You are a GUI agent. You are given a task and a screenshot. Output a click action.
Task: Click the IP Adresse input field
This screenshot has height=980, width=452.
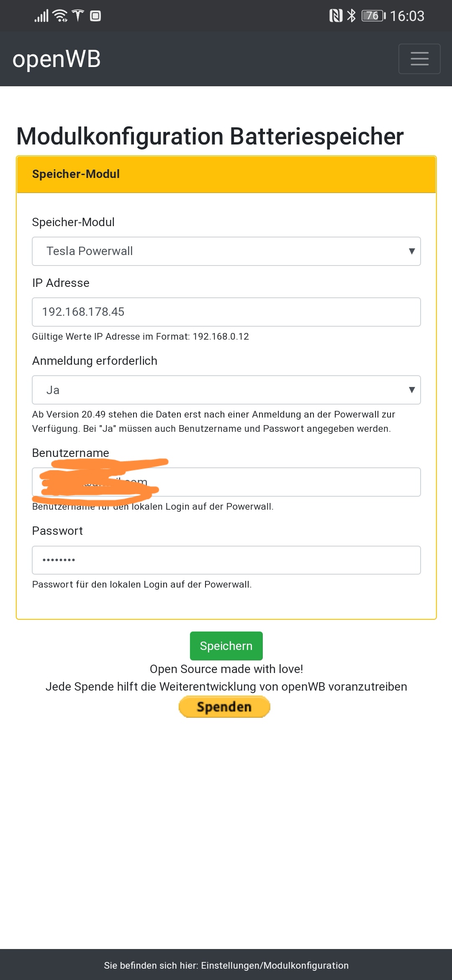[226, 312]
